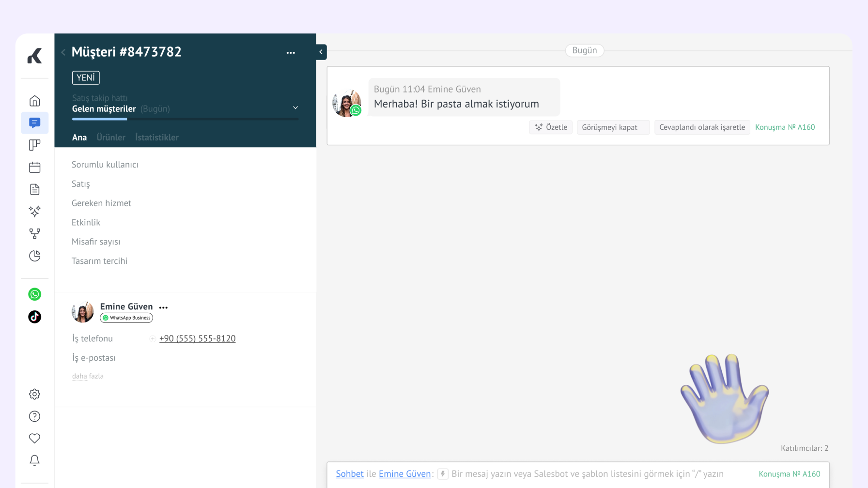Open the pipeline board icon

tap(34, 145)
